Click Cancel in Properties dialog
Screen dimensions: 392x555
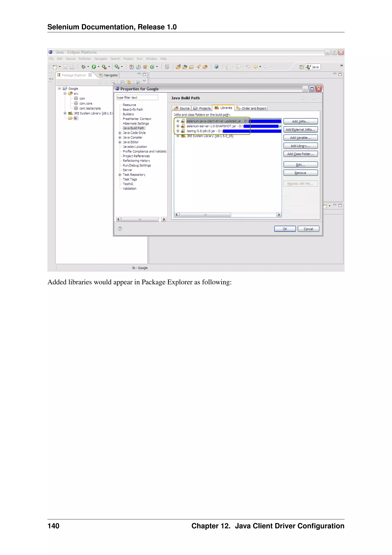pyautogui.click(x=309, y=229)
